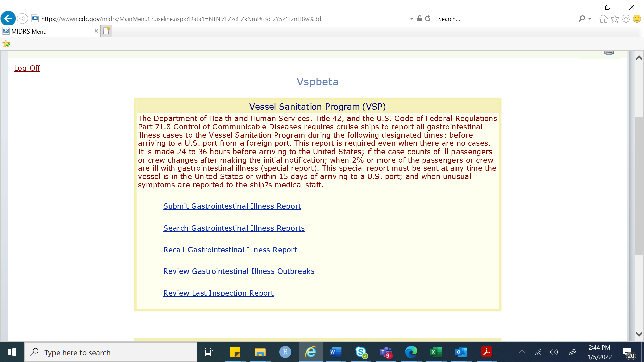This screenshot has height=362, width=644.
Task: Click the scroll down arrow
Action: point(639,334)
